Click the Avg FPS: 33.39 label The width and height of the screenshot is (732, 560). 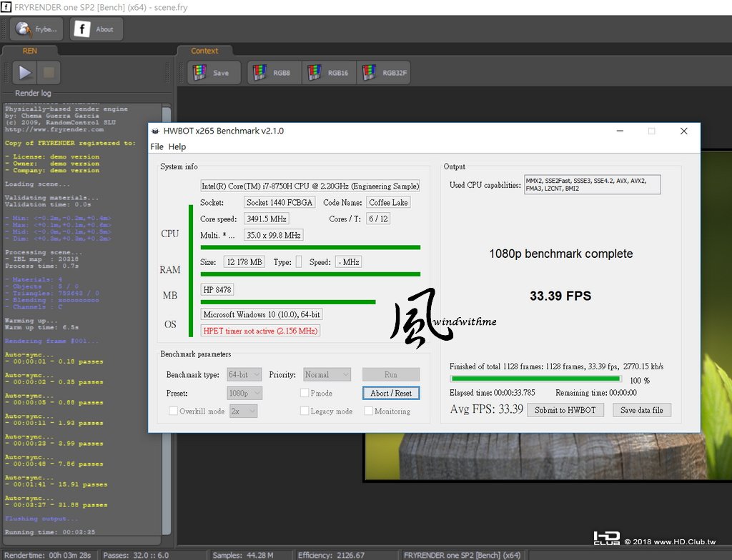point(486,409)
